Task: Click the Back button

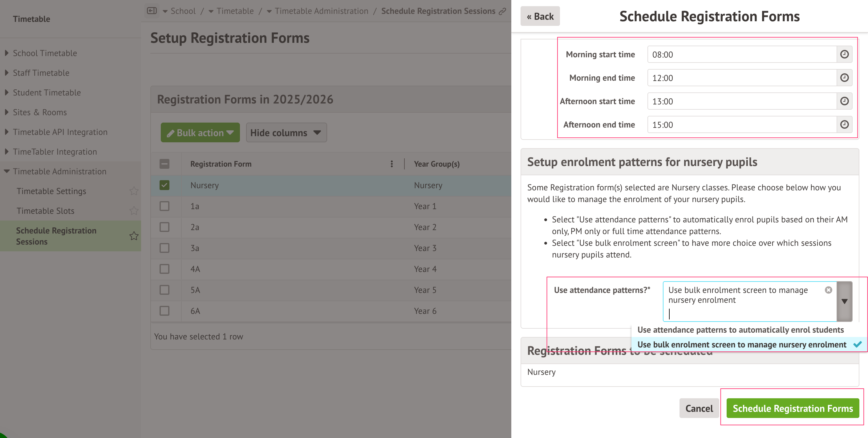Action: click(x=540, y=16)
